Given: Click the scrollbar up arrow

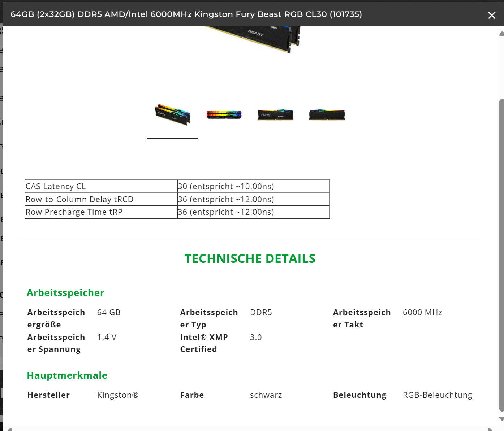Looking at the screenshot, I should click(x=501, y=34).
